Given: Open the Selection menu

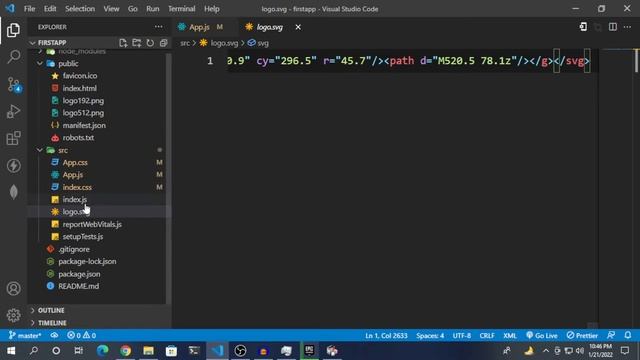Looking at the screenshot, I should click(x=80, y=9).
